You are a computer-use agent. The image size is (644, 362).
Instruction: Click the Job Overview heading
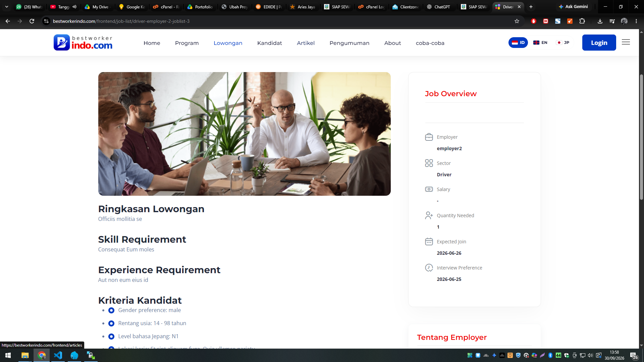click(x=450, y=94)
